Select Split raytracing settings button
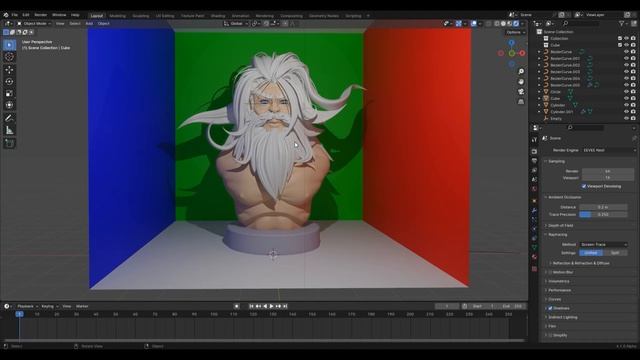This screenshot has width=640, height=360. 615,253
